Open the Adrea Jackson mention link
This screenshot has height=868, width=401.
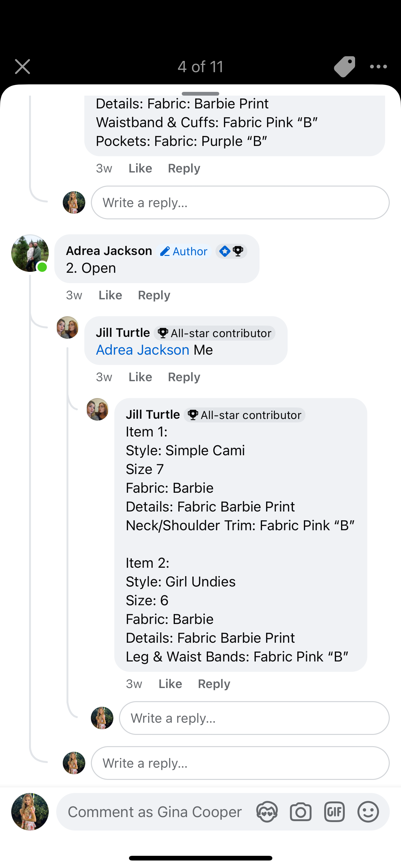click(142, 350)
